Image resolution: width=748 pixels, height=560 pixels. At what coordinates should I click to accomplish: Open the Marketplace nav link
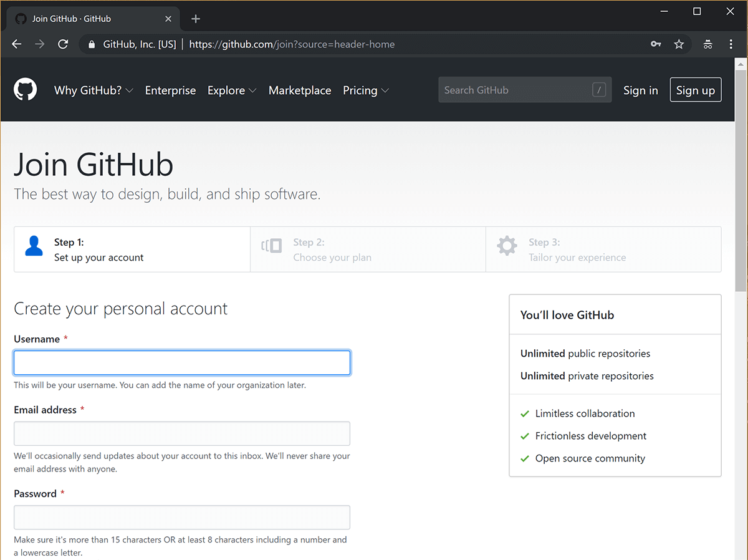(x=300, y=90)
